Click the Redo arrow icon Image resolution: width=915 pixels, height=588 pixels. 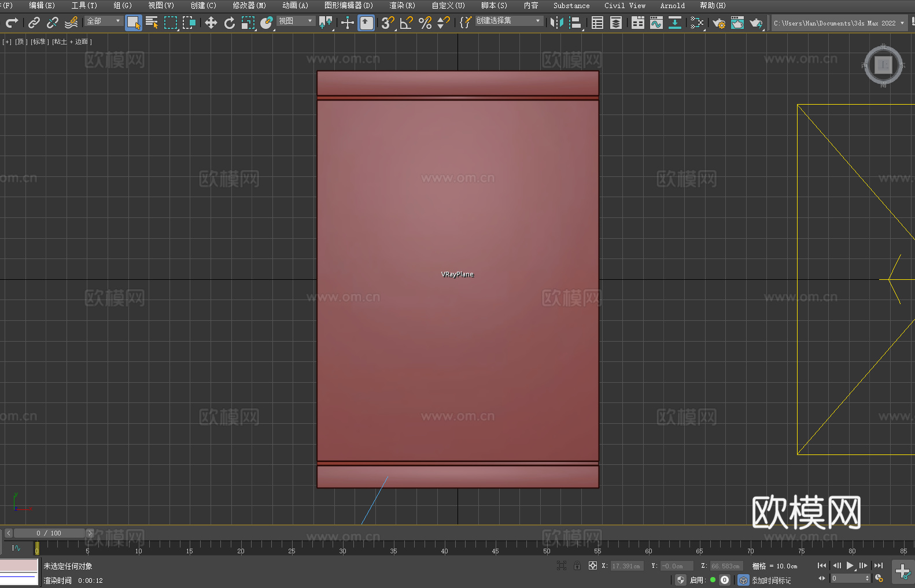click(x=12, y=23)
